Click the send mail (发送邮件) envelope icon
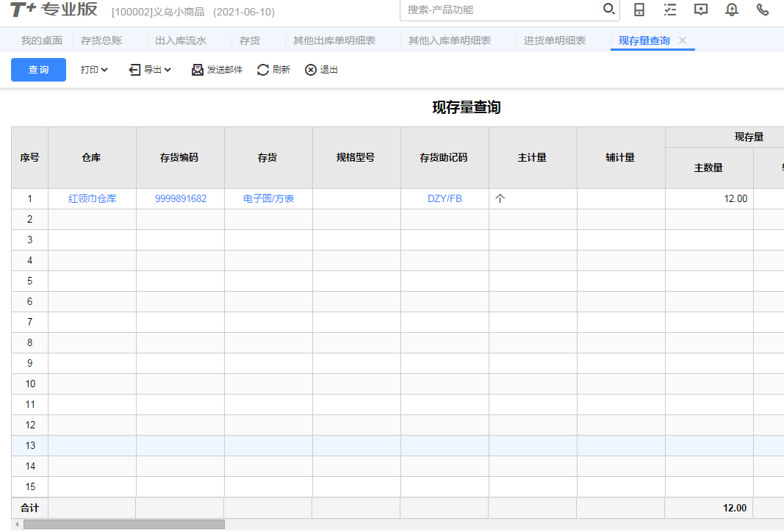The width and height of the screenshot is (784, 532). click(x=198, y=70)
